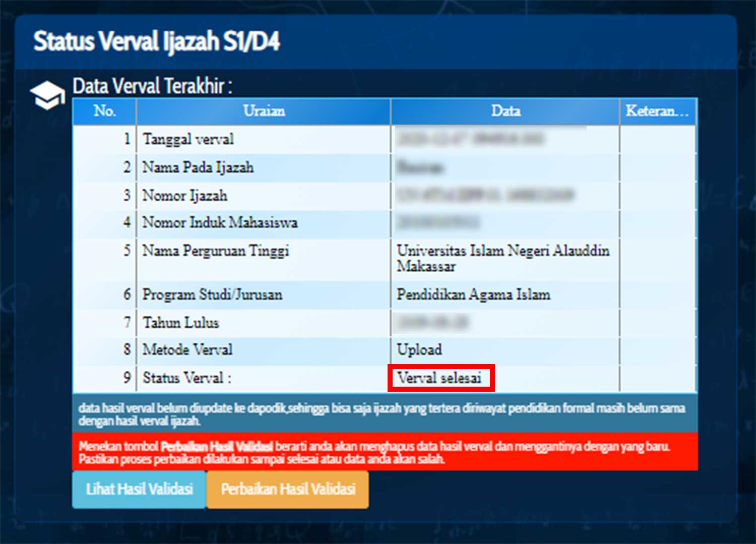This screenshot has height=544, width=756.
Task: Click the Nama Perguruan Tinggi label
Action: click(216, 251)
